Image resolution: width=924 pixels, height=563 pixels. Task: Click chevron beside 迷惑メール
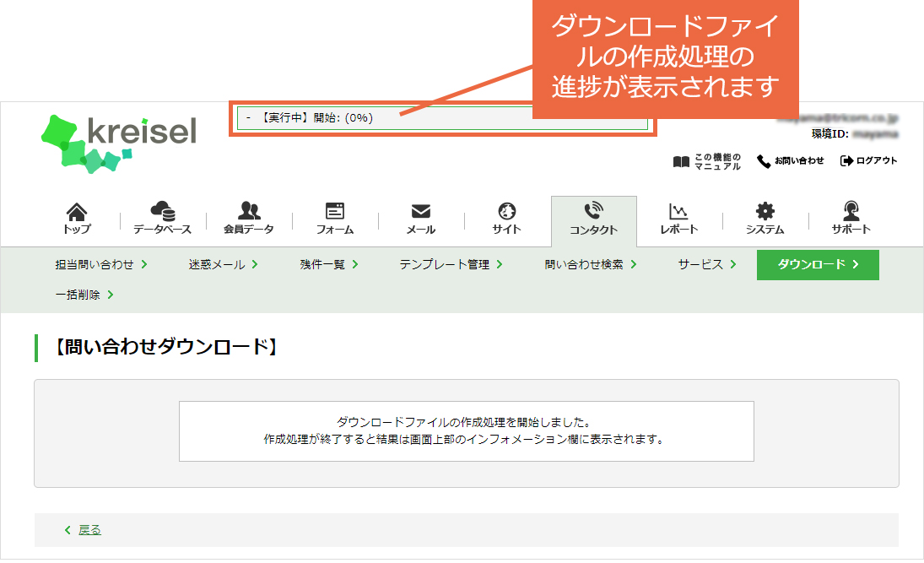point(255,265)
